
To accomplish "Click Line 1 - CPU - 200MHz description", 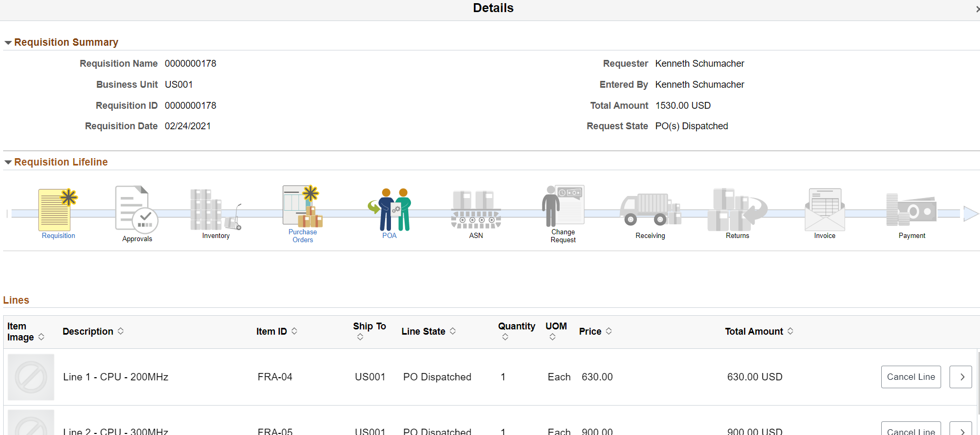I will coord(116,377).
